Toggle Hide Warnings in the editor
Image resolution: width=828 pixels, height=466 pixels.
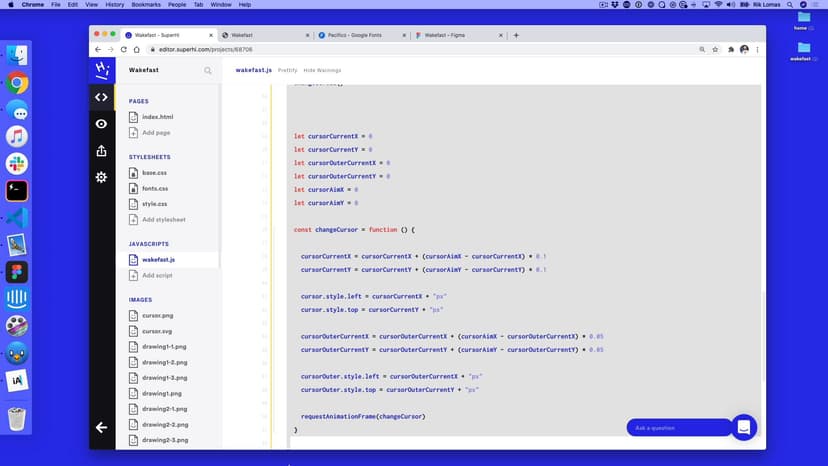(322, 70)
